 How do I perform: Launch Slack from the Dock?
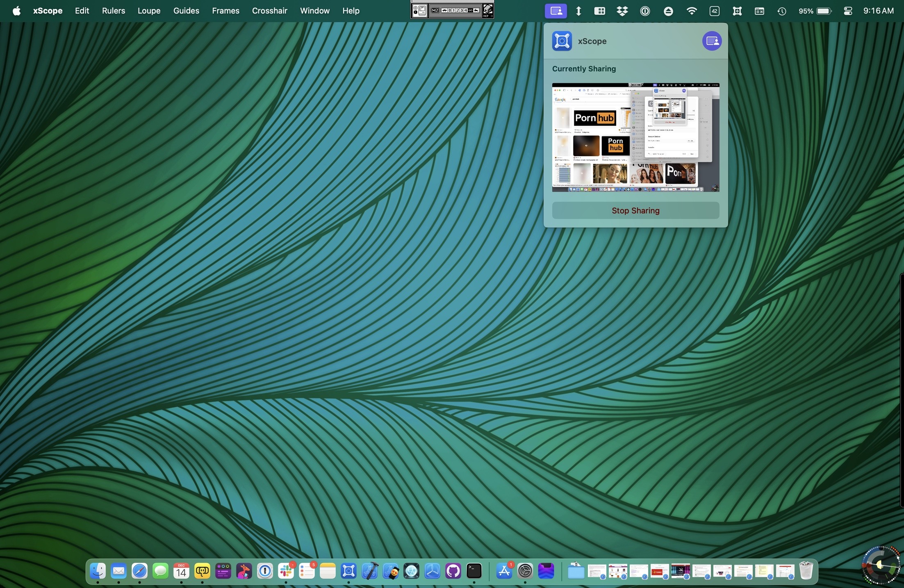click(286, 571)
